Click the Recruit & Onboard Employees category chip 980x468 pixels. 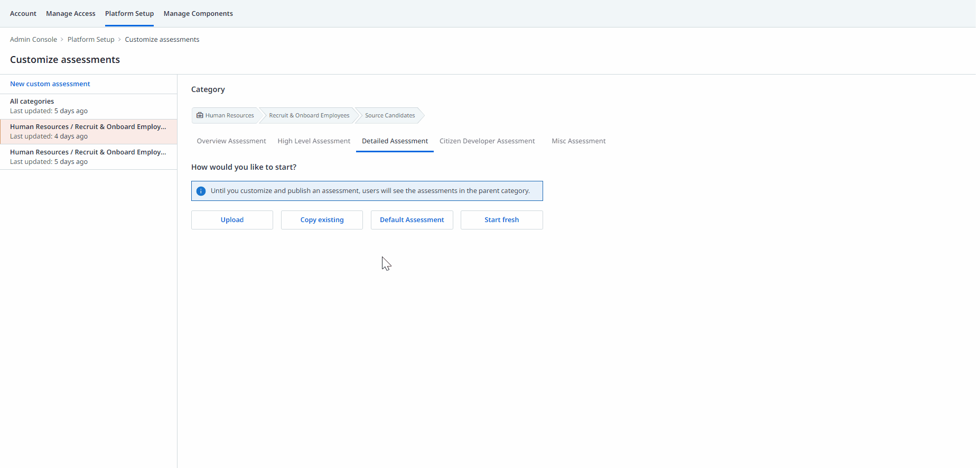309,115
